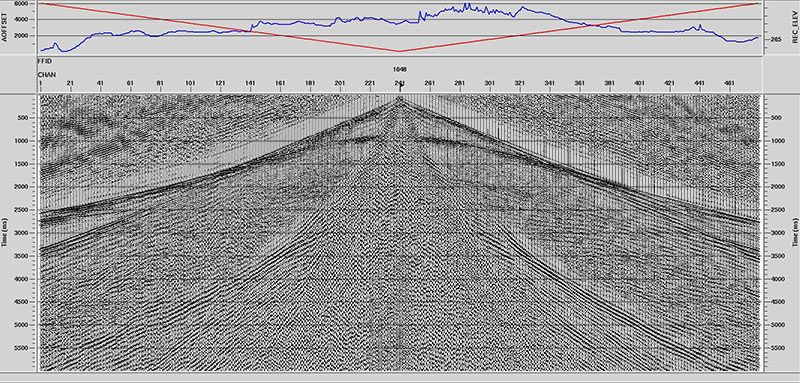The width and height of the screenshot is (800, 383).
Task: Click channel label 1
Action: click(x=40, y=83)
